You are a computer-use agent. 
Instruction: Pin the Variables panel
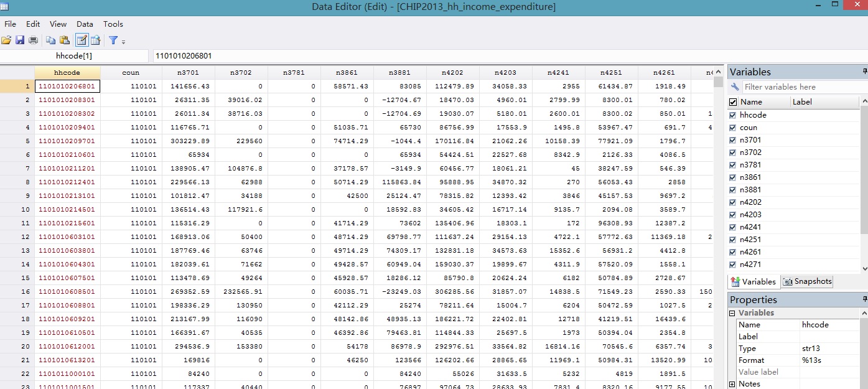pos(864,72)
